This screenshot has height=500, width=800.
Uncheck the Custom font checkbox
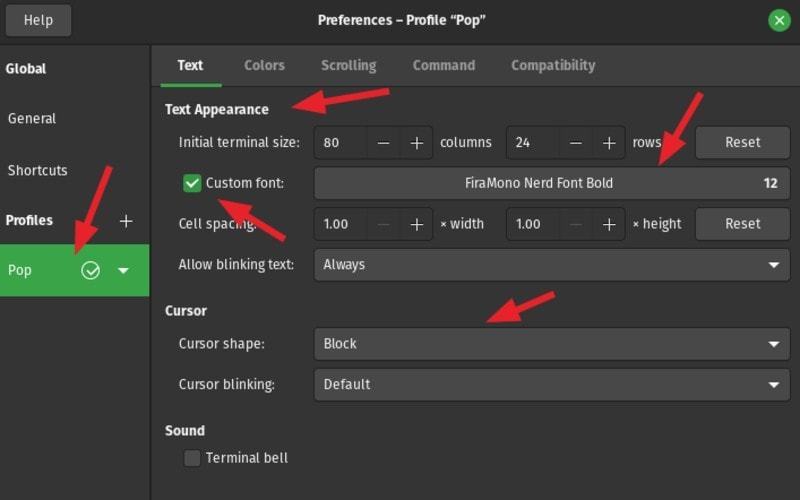point(192,183)
